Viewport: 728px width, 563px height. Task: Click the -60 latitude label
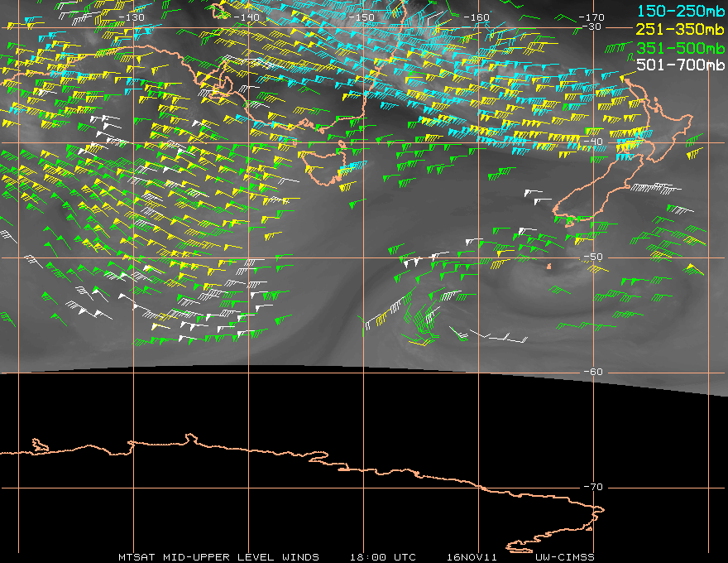pyautogui.click(x=593, y=372)
